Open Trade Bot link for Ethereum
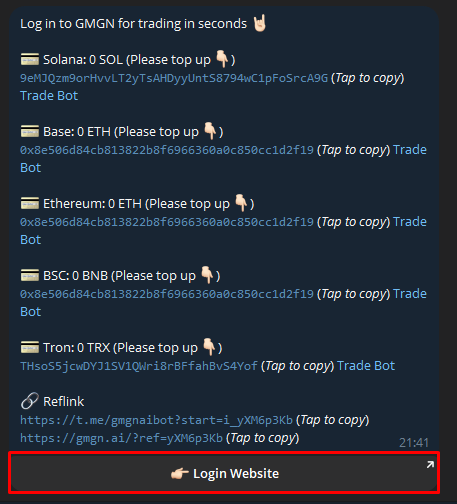This screenshot has width=457, height=504. [x=410, y=222]
